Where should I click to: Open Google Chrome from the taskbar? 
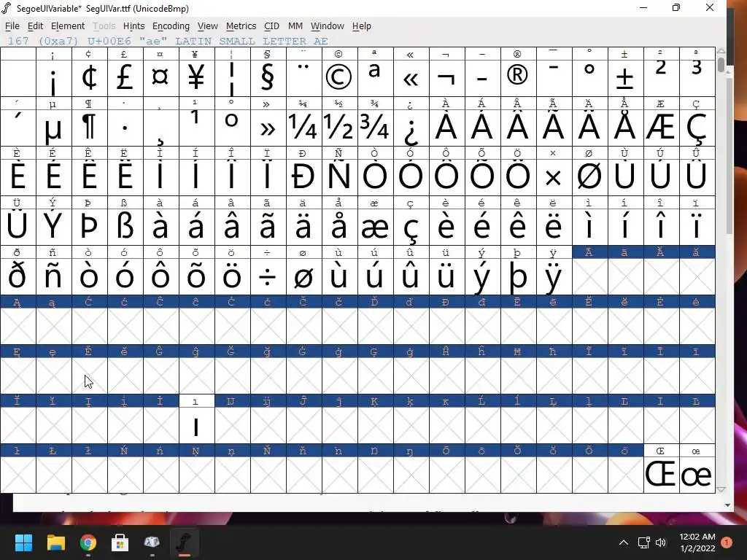(88, 542)
